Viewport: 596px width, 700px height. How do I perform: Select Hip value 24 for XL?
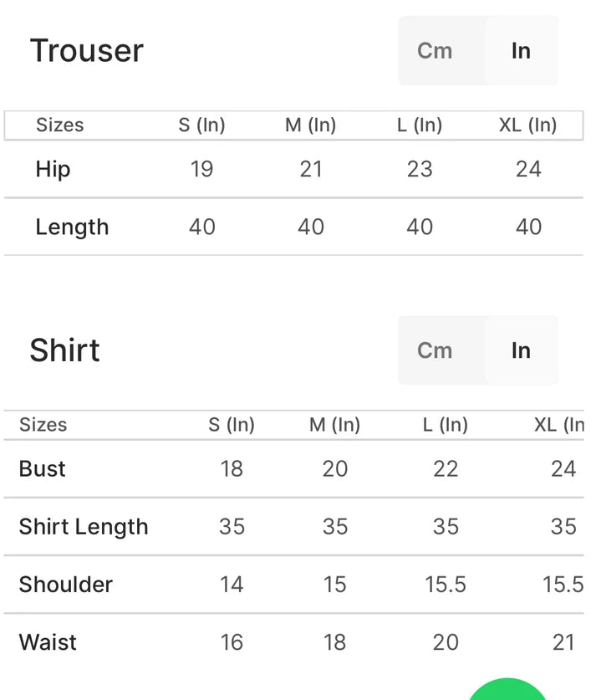(528, 170)
